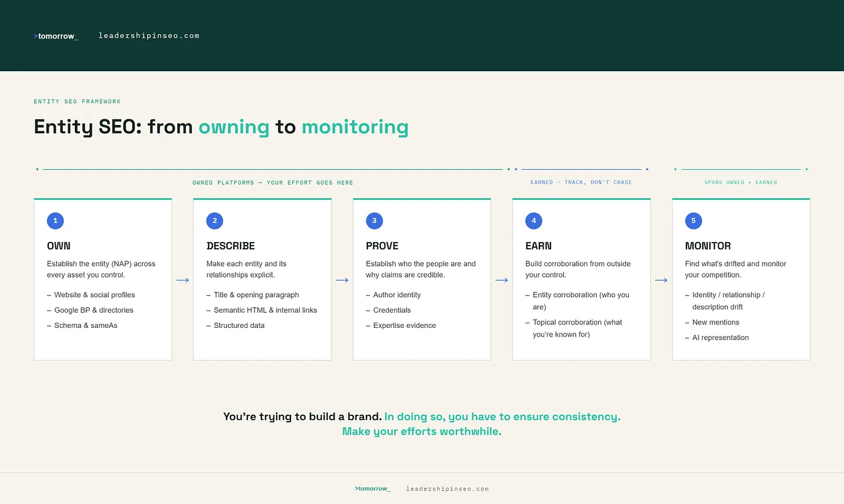The width and height of the screenshot is (844, 504).
Task: Click the tomorrow logo in the dark header
Action: pyautogui.click(x=56, y=36)
